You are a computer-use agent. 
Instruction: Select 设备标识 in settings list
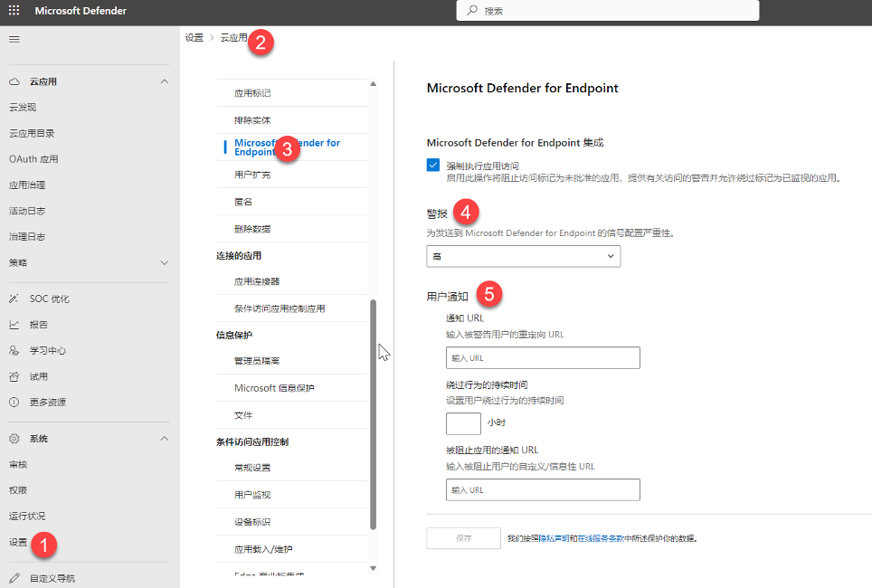[x=252, y=522]
